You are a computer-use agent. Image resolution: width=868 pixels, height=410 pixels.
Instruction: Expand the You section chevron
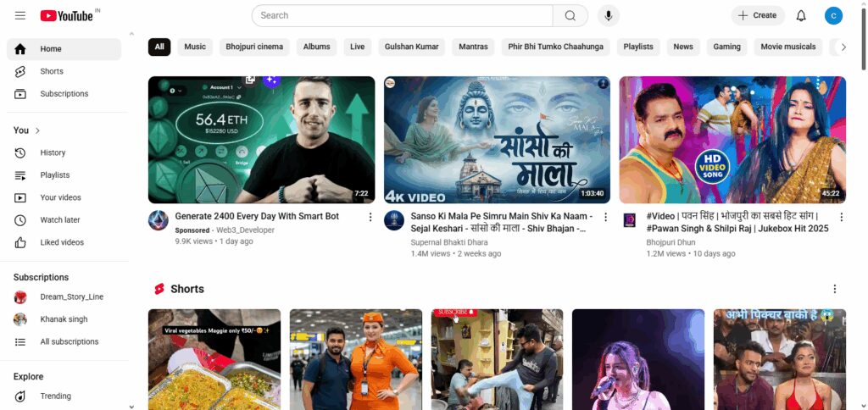pyautogui.click(x=37, y=130)
